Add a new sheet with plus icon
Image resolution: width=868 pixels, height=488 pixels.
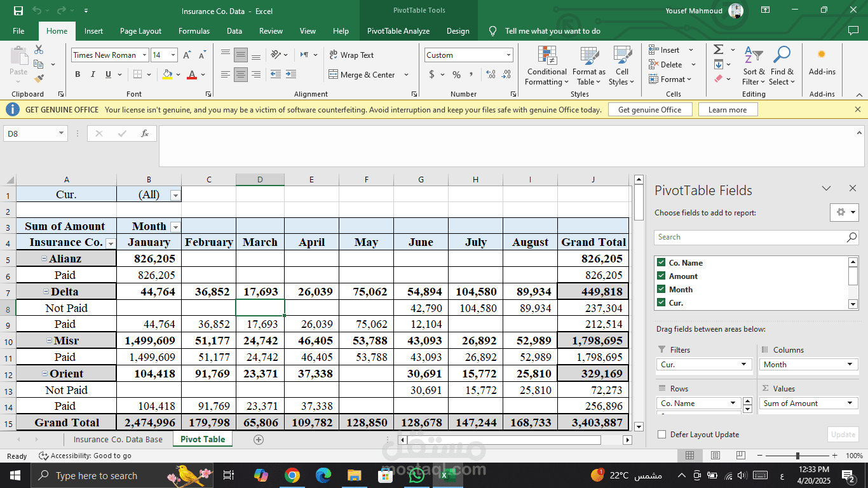pyautogui.click(x=258, y=439)
